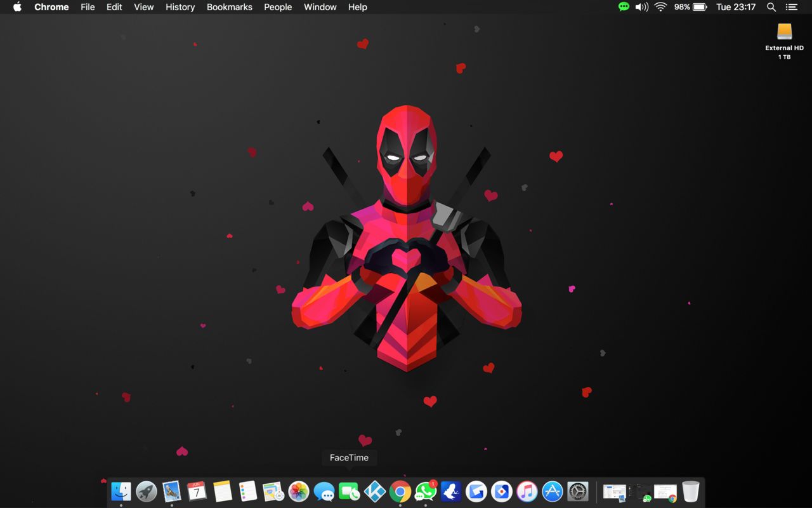Image resolution: width=812 pixels, height=508 pixels.
Task: Launch Launchpad rocket icon in dock
Action: (x=147, y=491)
